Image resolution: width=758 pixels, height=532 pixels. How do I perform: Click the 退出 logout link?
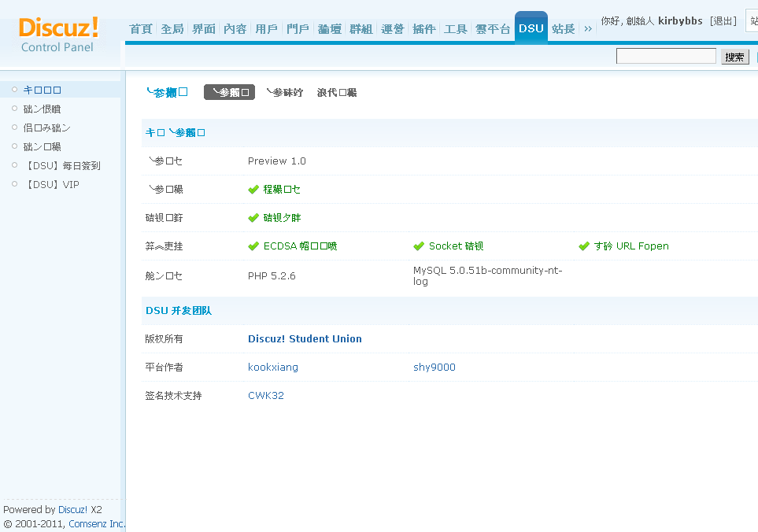click(x=723, y=20)
